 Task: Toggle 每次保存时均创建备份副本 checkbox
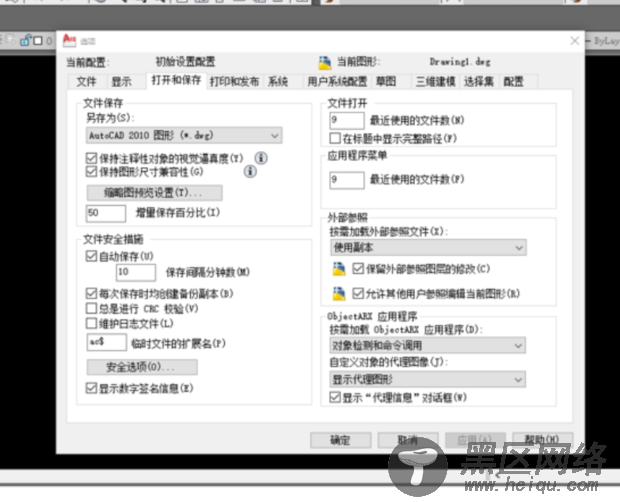91,293
